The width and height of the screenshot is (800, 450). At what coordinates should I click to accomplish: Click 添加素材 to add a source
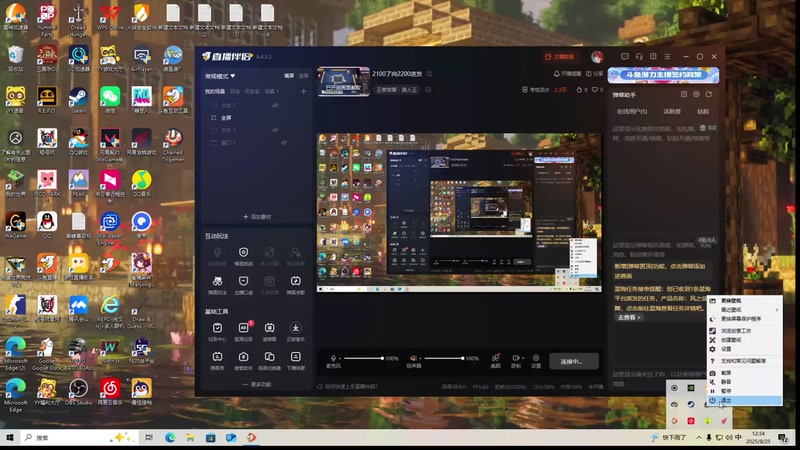pyautogui.click(x=257, y=217)
